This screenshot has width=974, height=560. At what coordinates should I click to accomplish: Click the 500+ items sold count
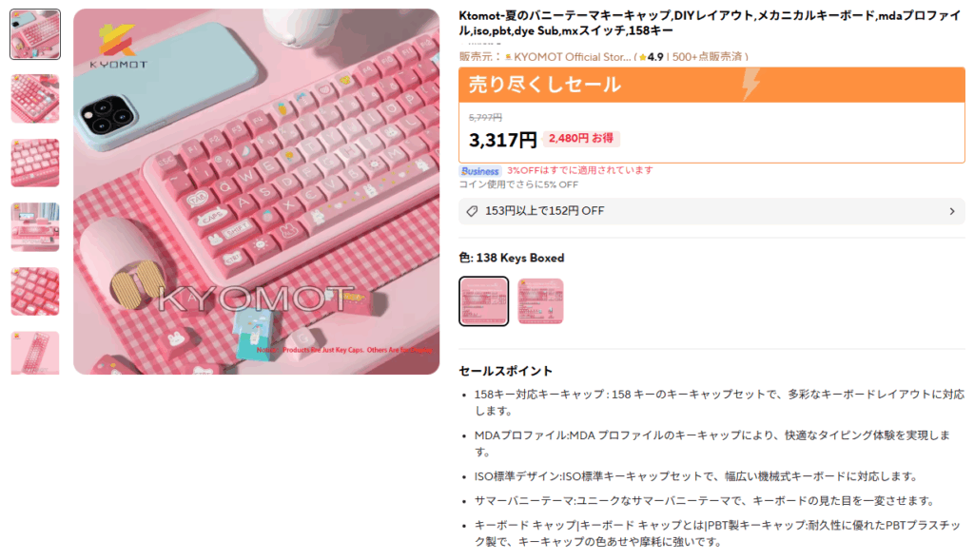pos(707,56)
